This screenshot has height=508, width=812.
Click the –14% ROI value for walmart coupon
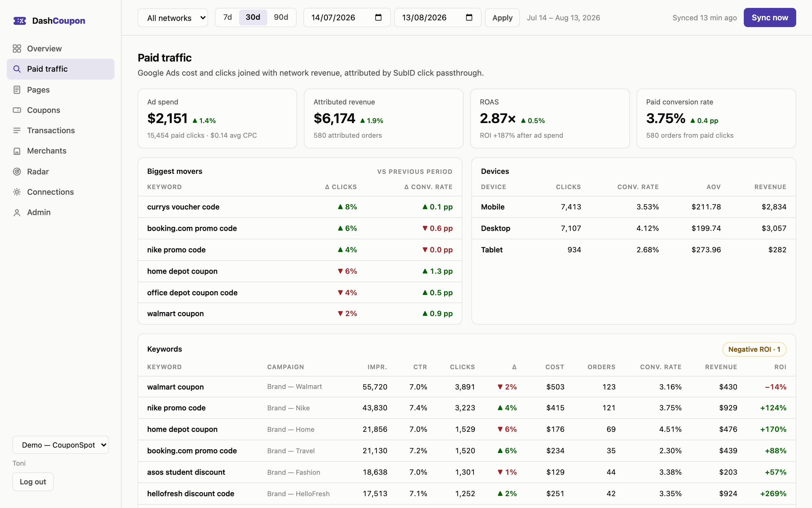coord(775,387)
